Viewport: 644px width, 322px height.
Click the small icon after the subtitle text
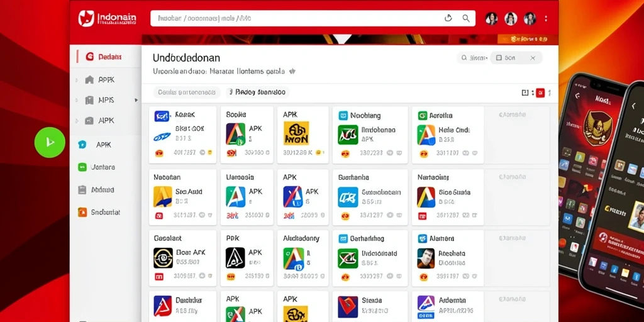292,71
